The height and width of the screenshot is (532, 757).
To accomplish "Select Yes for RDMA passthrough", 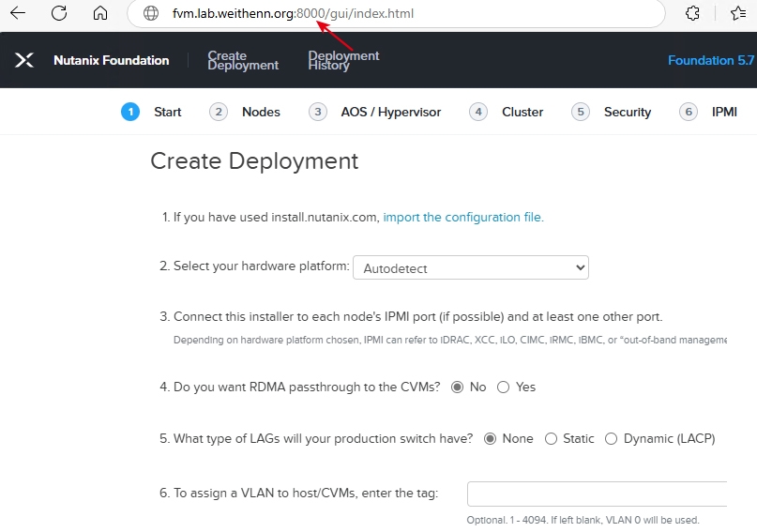I will point(503,388).
